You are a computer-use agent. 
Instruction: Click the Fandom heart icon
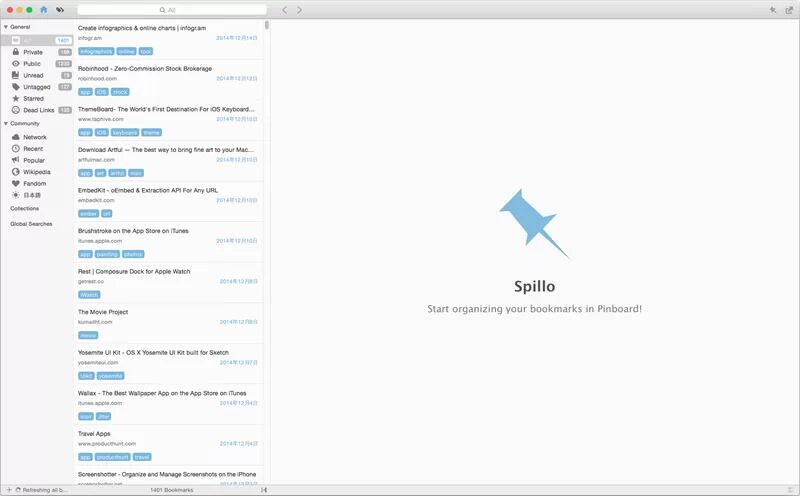[x=16, y=184]
